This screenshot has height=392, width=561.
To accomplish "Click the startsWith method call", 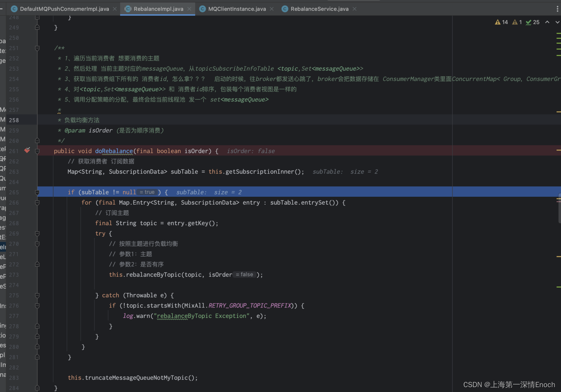I will coord(164,306).
